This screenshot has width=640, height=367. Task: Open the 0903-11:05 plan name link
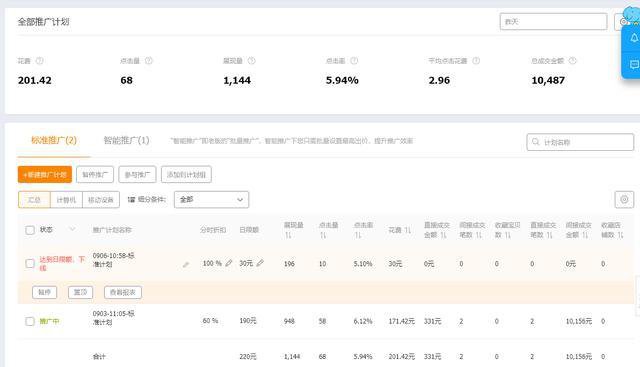click(x=113, y=318)
